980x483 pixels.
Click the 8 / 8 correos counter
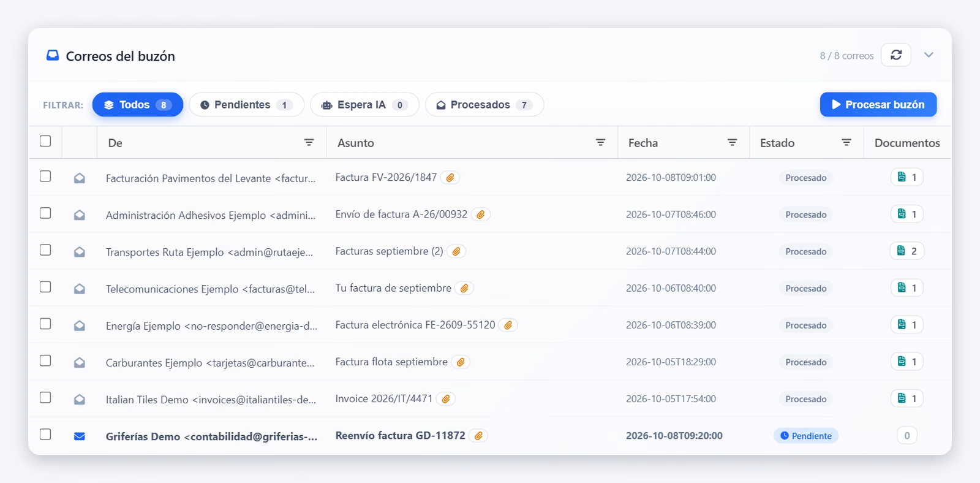[x=846, y=56]
